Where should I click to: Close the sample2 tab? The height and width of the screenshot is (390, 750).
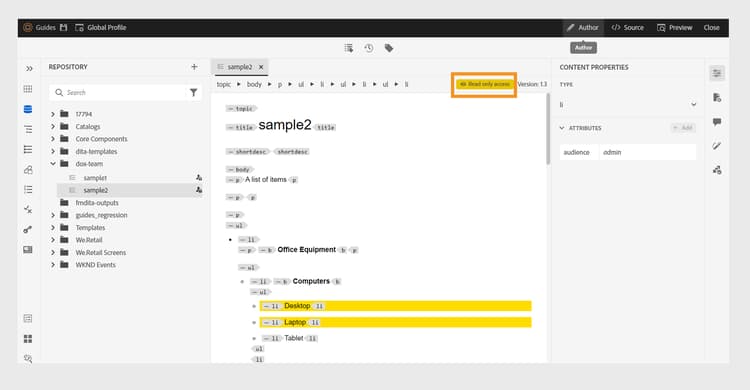point(261,67)
